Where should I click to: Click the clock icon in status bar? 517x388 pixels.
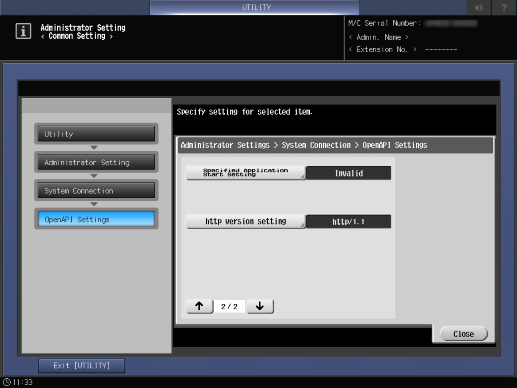(7, 382)
